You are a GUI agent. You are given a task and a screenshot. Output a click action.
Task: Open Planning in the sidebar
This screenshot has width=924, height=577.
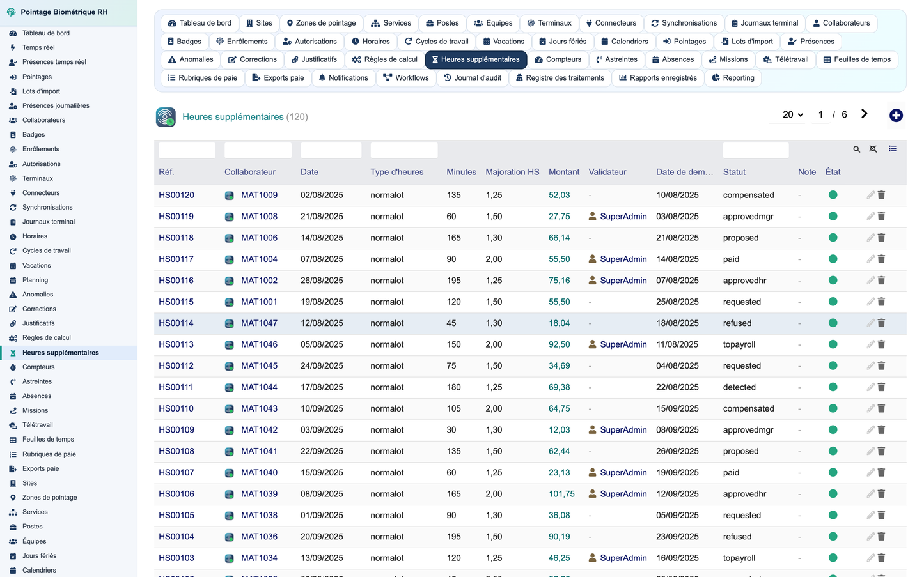pyautogui.click(x=35, y=280)
